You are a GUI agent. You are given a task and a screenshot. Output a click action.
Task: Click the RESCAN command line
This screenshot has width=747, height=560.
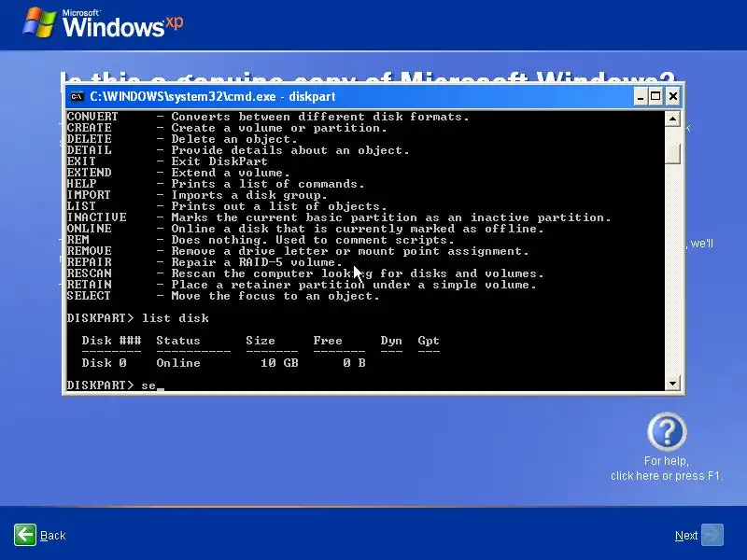click(x=305, y=273)
